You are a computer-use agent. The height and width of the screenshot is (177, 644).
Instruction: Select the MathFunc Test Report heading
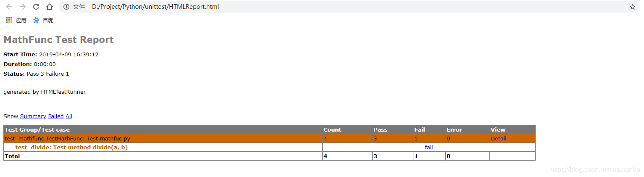point(59,40)
